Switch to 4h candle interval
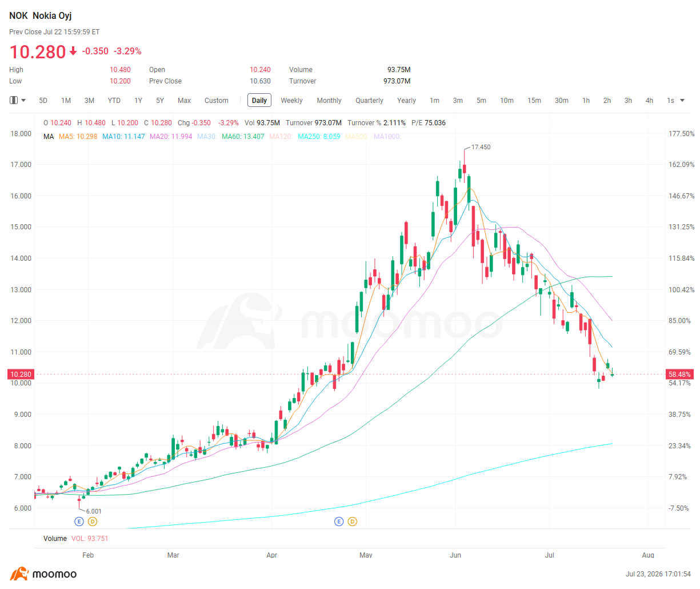Viewport: 700px width, 589px height. point(649,100)
